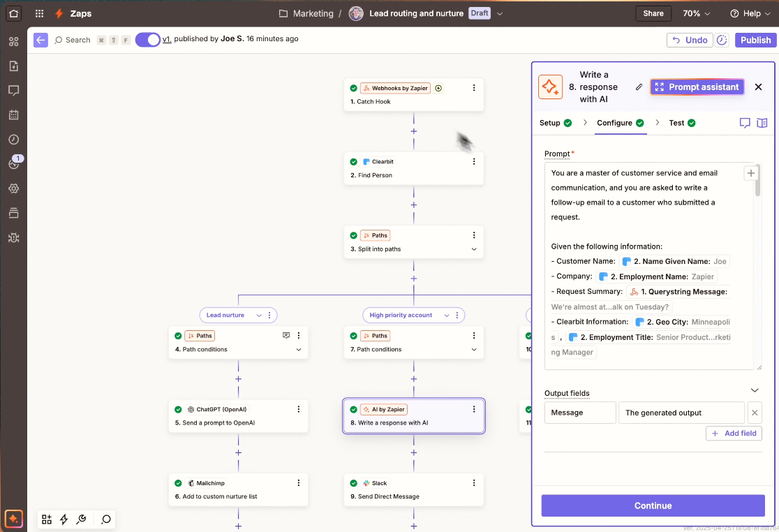The width and height of the screenshot is (779, 532).
Task: Click the add-step grid icon in bottom toolbar
Action: 47,519
